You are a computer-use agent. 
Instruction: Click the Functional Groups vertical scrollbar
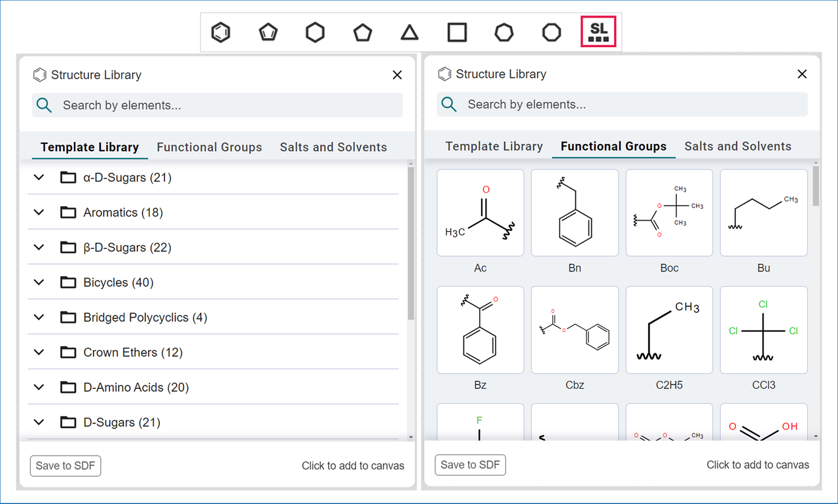tap(816, 187)
